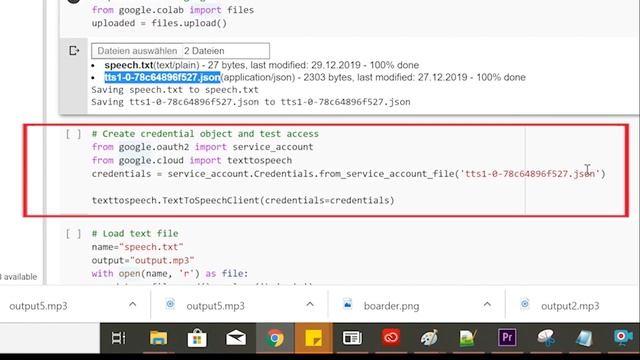The height and width of the screenshot is (360, 640).
Task: Launch Adobe Premiere Pro from the taskbar
Action: pos(507,338)
